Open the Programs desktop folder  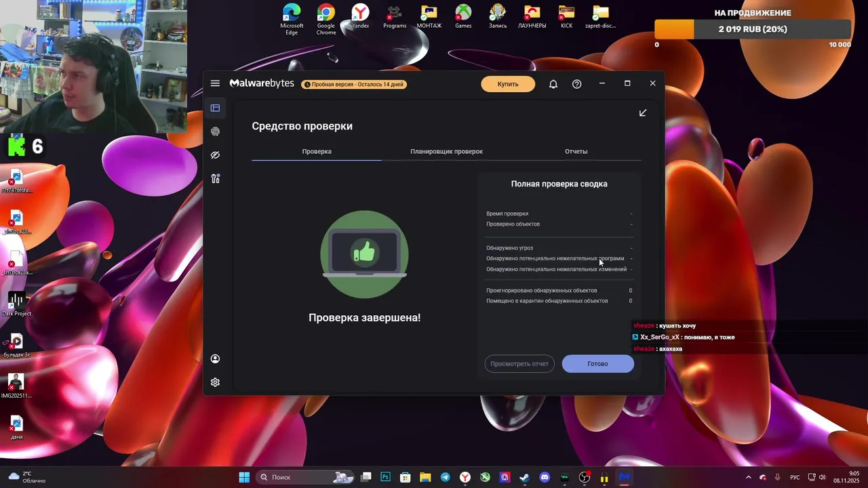[395, 17]
